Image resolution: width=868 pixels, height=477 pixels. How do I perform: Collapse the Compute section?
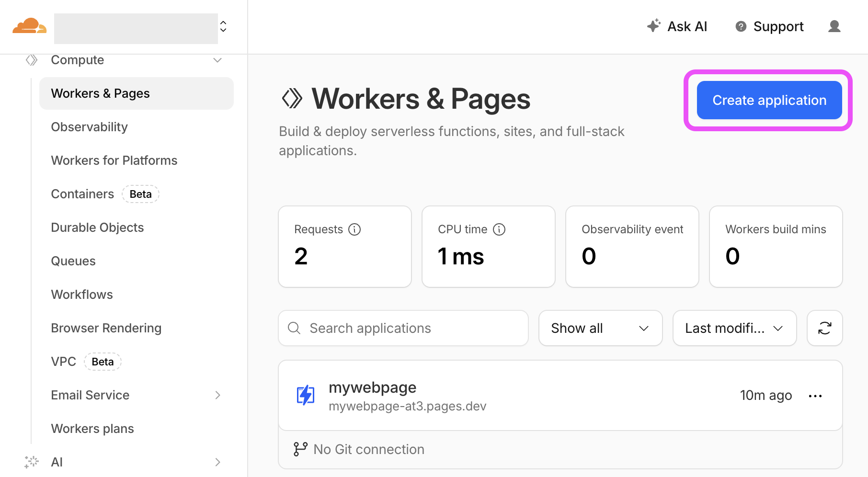[217, 60]
